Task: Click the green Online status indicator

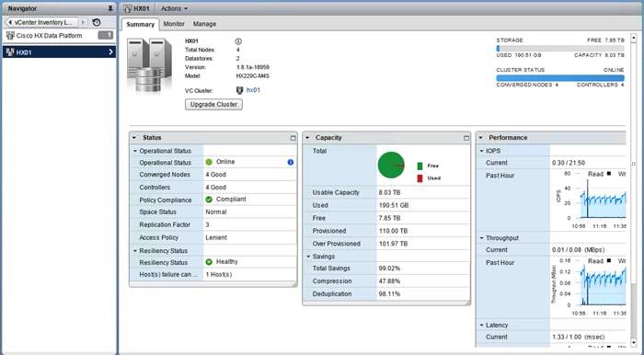Action: point(209,162)
